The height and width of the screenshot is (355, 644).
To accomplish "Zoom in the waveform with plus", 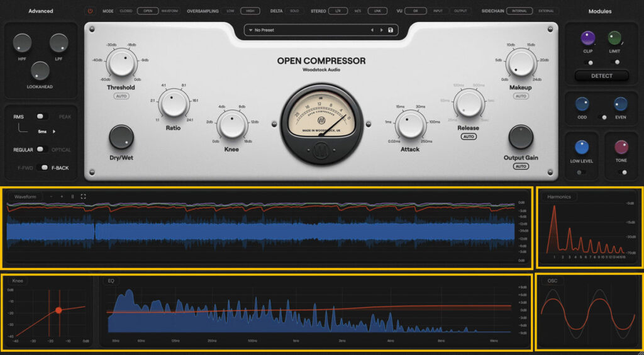I will (62, 196).
